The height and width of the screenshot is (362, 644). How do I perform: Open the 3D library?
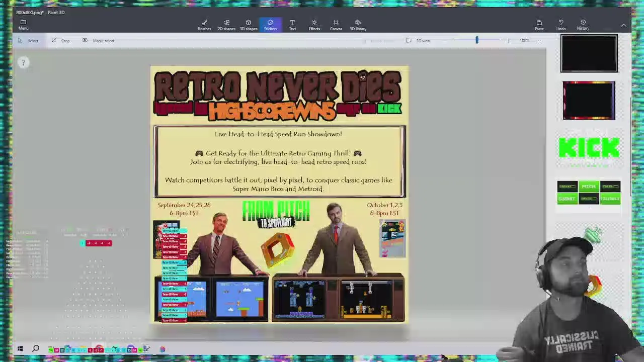pos(358,25)
